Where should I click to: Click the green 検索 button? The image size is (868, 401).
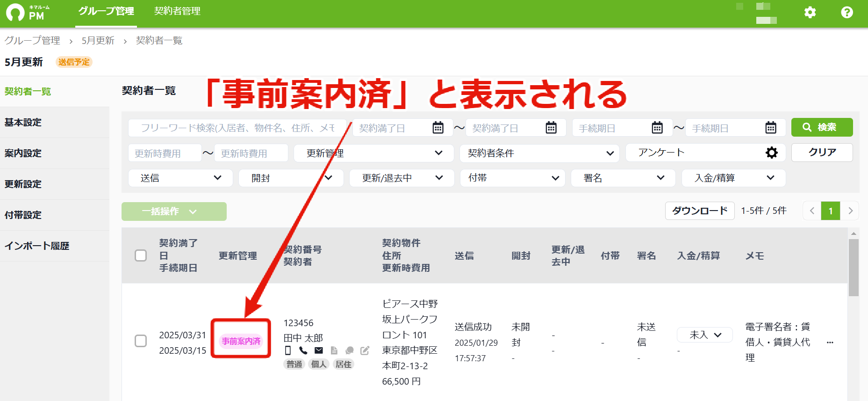822,127
